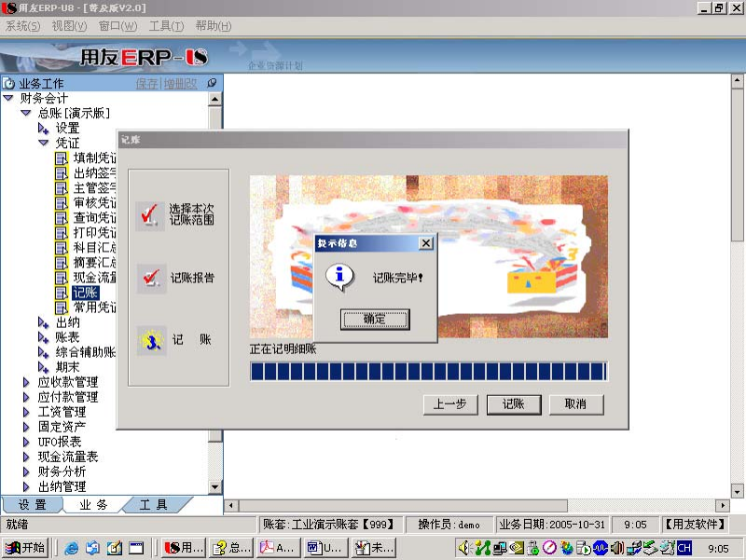Click the 取消 button
Viewport: 746px width, 560px height.
click(x=576, y=404)
